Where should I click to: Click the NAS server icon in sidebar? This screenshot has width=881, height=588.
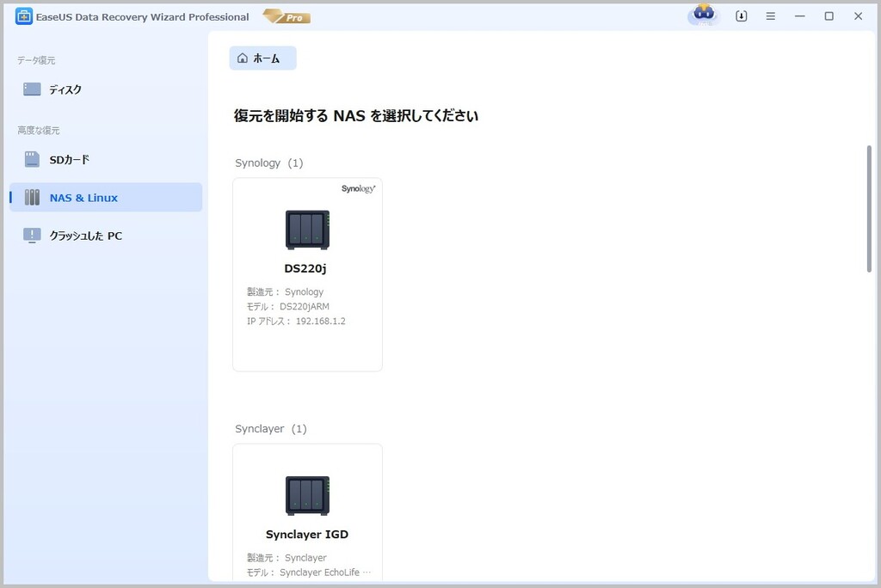(32, 197)
